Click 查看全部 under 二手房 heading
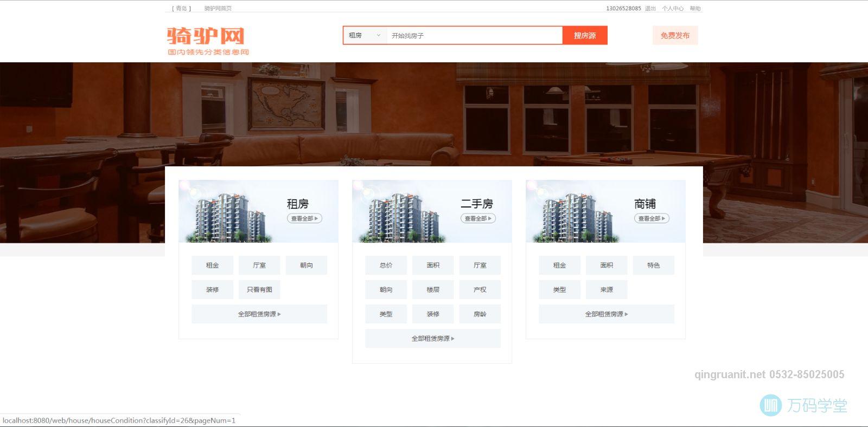Viewport: 868px width, 427px height. pyautogui.click(x=478, y=218)
